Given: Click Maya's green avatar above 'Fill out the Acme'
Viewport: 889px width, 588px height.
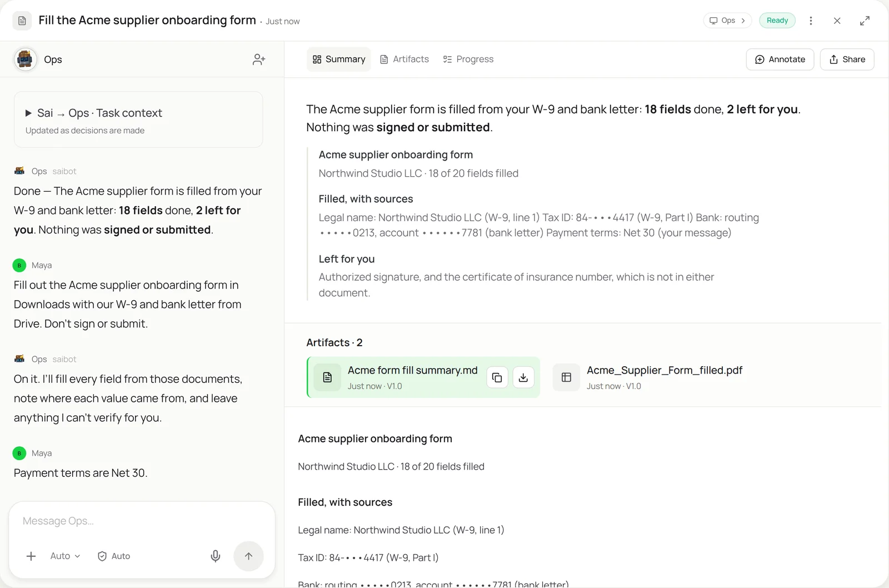Looking at the screenshot, I should [x=19, y=265].
